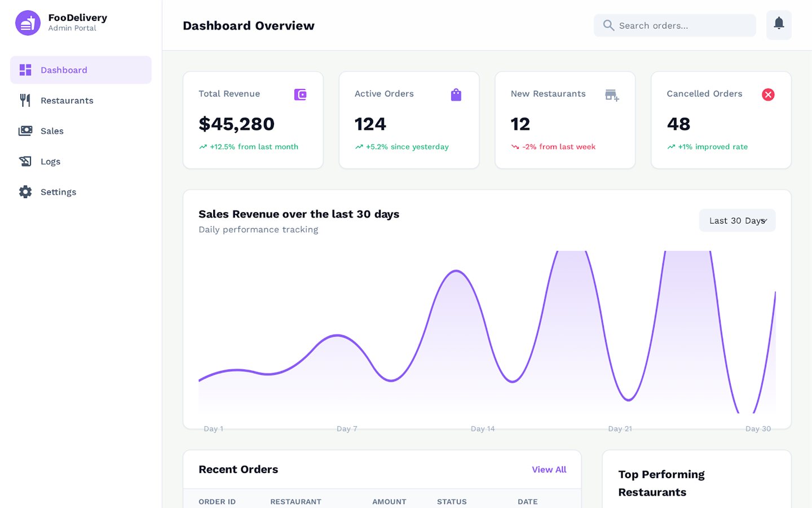The height and width of the screenshot is (508, 812).
Task: Click the RESTAURANT column header
Action: click(x=295, y=502)
